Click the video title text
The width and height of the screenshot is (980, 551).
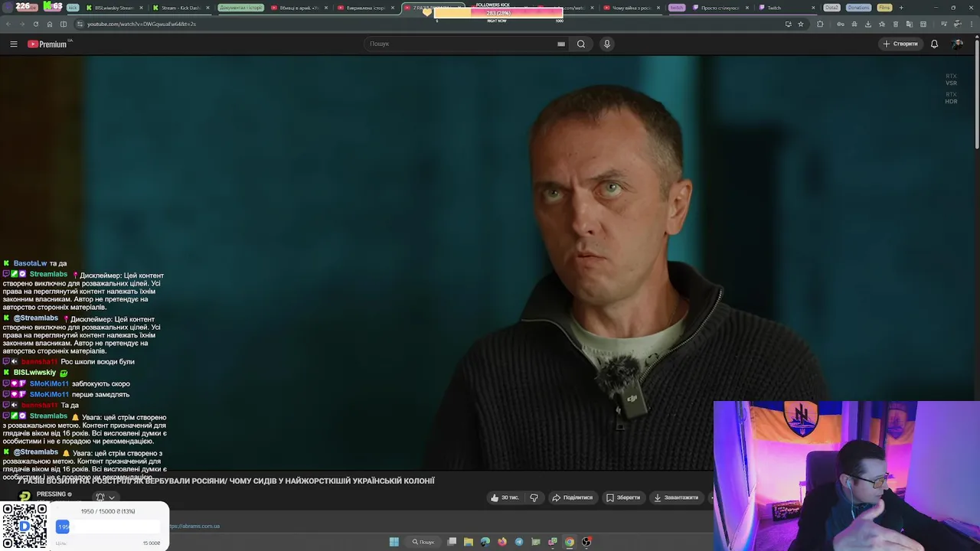tap(227, 481)
